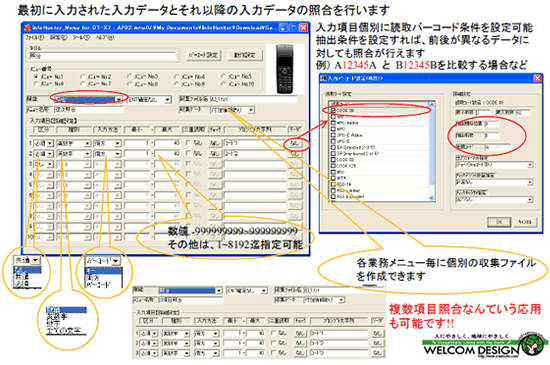Click the メニュー名称 field in the main window

click(x=89, y=110)
